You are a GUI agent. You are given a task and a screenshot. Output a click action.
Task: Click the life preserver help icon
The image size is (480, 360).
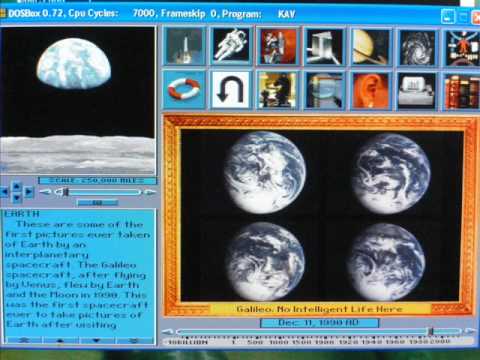[184, 90]
